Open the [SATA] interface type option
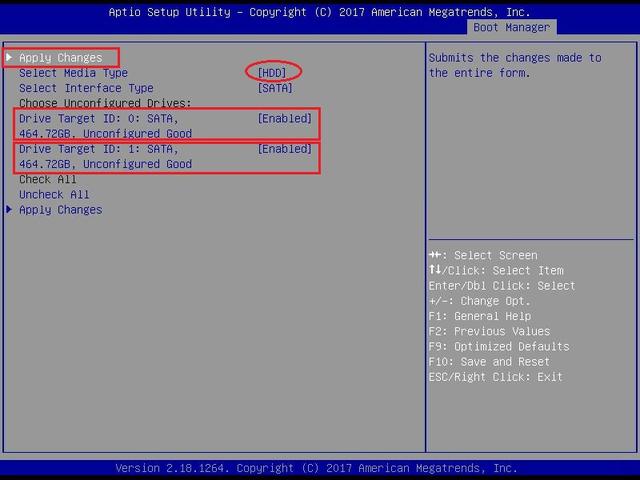 (276, 88)
